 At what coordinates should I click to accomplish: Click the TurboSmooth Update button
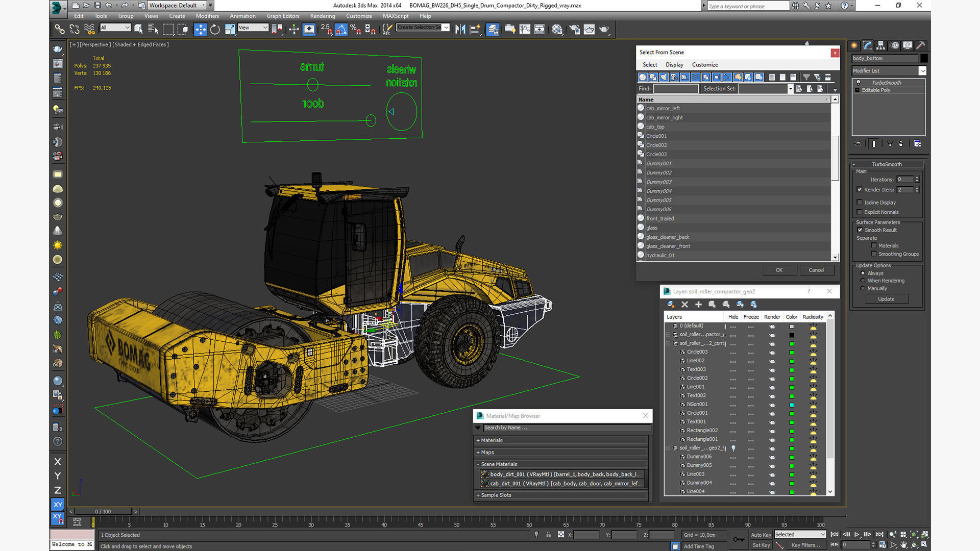pos(886,299)
